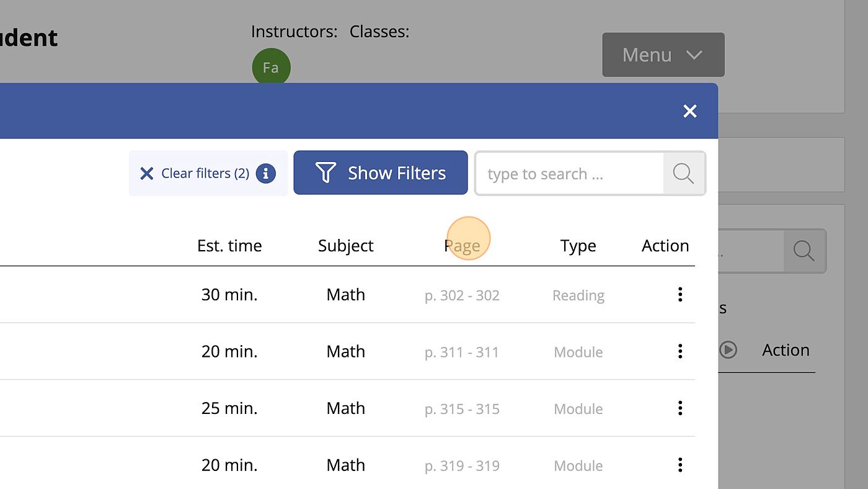Select the p. 302 - 302 page link
The image size is (868, 489).
tap(462, 295)
